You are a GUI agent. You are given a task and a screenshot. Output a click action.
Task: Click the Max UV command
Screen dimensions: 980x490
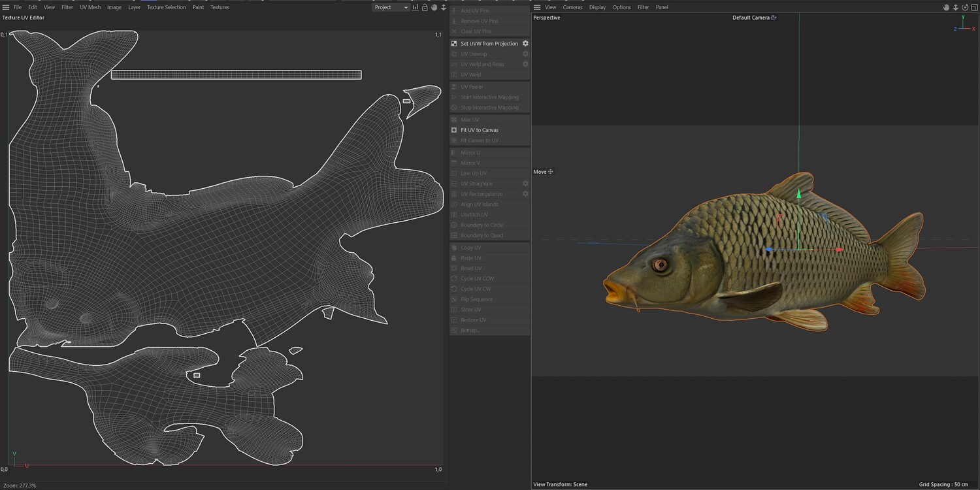pyautogui.click(x=490, y=120)
